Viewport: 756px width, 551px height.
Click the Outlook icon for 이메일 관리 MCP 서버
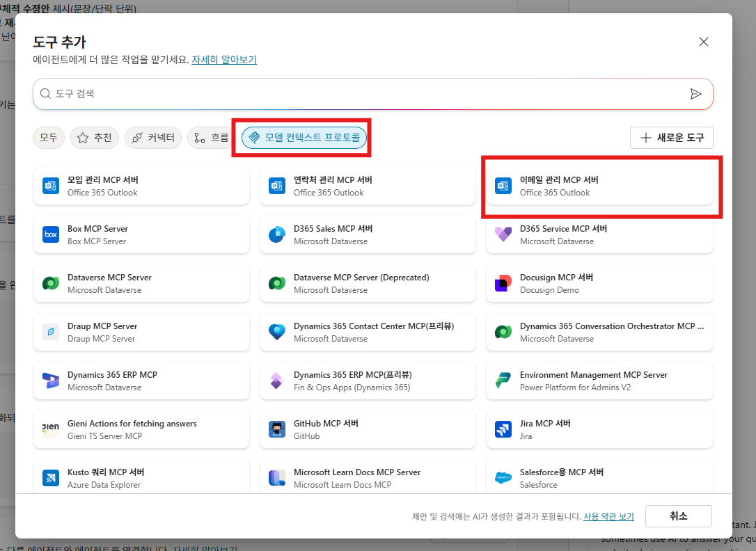(x=503, y=186)
